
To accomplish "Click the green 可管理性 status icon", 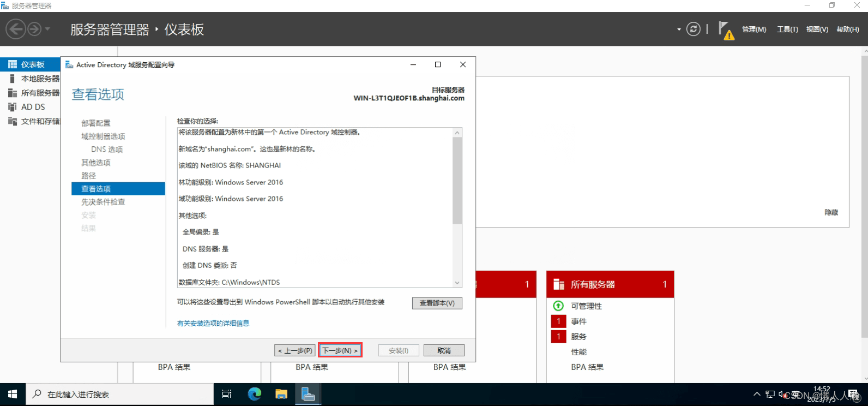I will [x=558, y=306].
